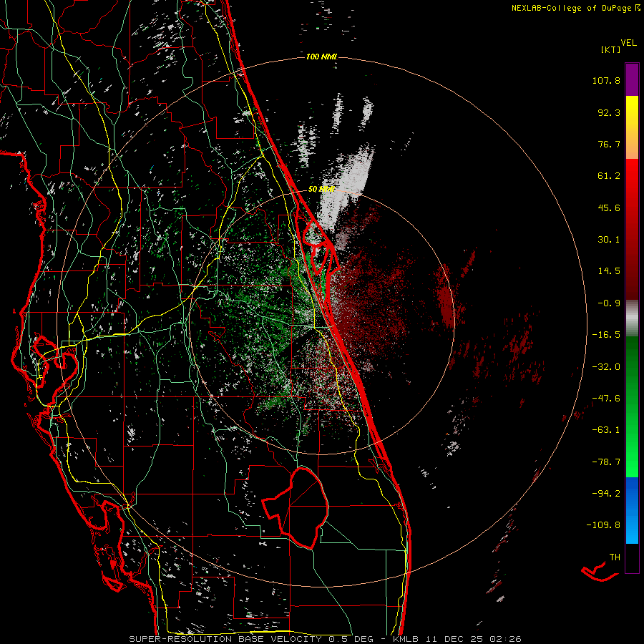Click the -109.8 velocity scale value
This screenshot has height=644, width=644.
[603, 525]
